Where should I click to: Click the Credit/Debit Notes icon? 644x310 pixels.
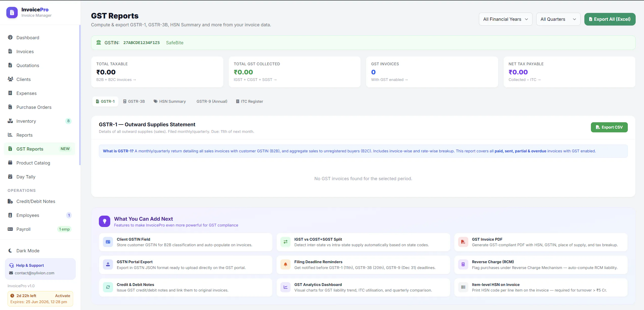coord(10,201)
